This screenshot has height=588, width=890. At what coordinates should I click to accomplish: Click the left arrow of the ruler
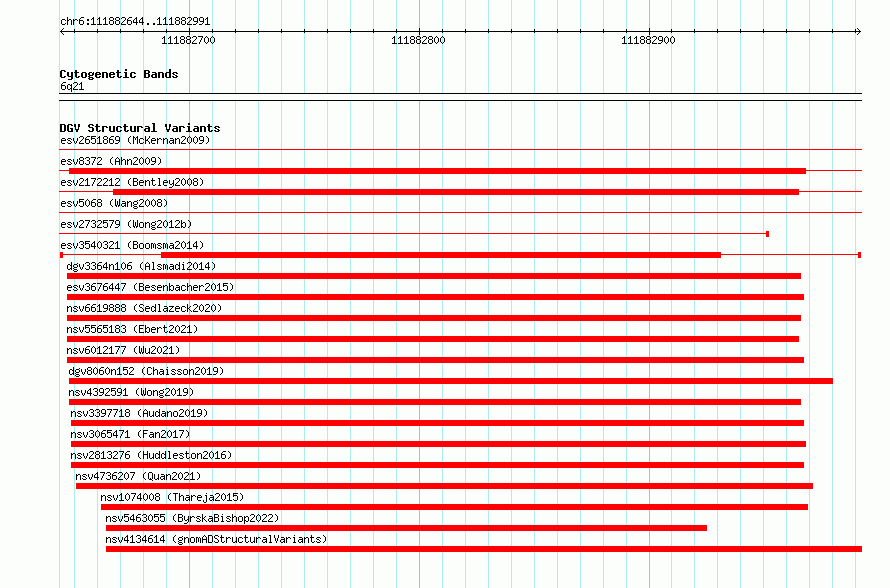(x=62, y=31)
